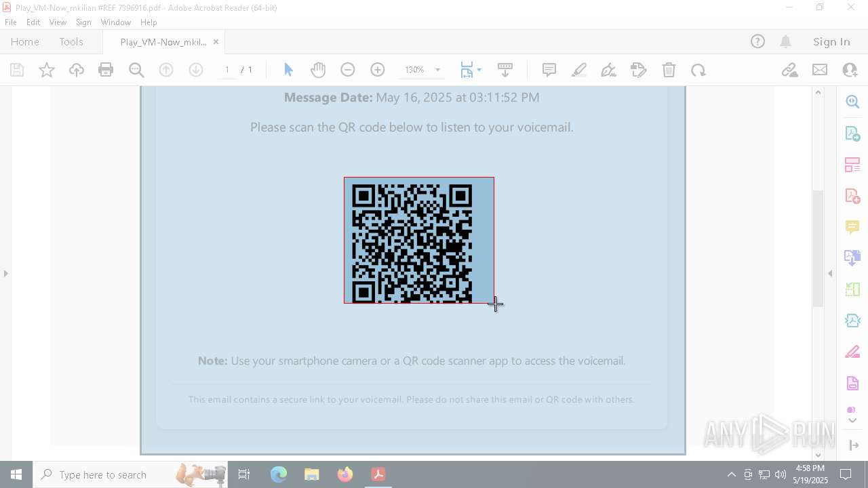This screenshot has width=868, height=488.
Task: Open the Window menu
Action: [115, 22]
